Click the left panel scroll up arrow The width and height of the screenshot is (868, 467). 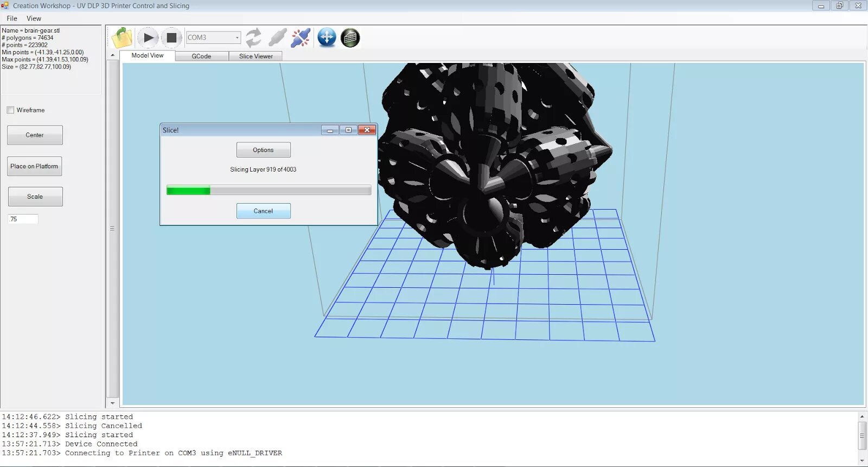[x=113, y=55]
